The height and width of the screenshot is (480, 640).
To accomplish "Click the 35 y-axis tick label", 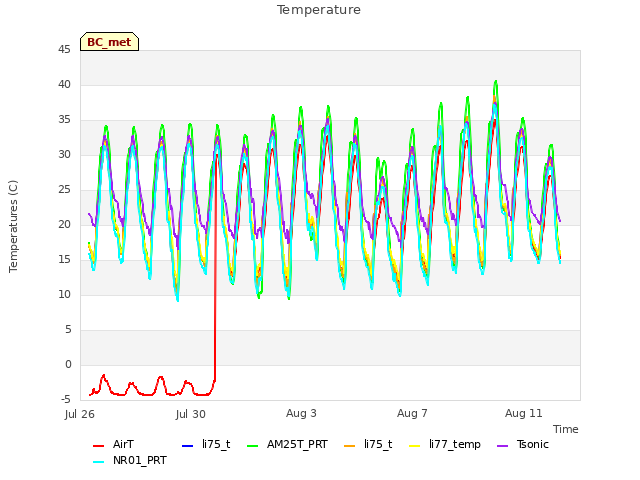I will [x=64, y=120].
